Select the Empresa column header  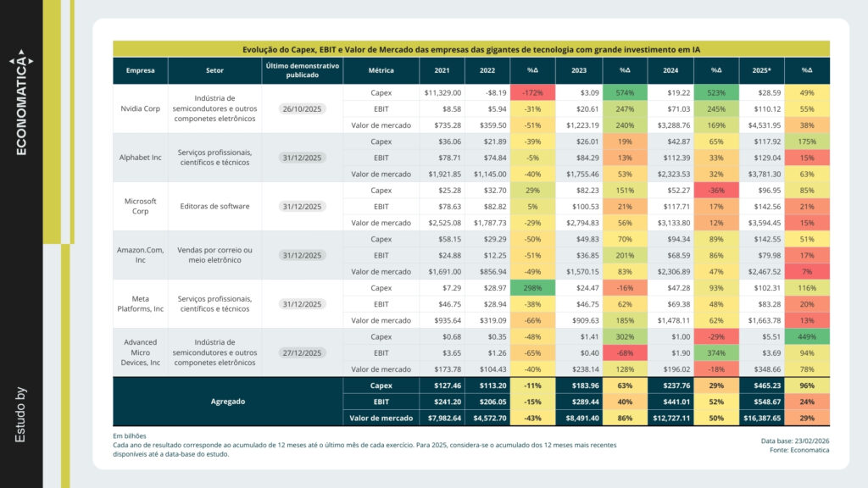(x=141, y=70)
